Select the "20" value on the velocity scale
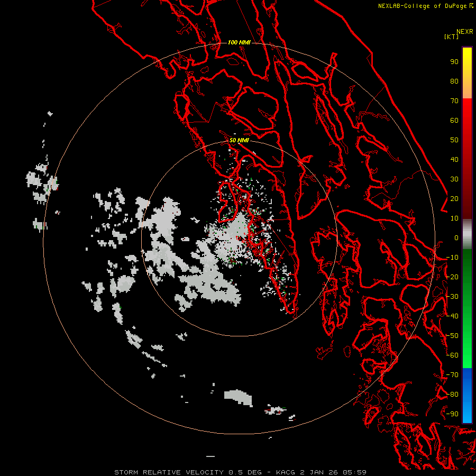Viewport: 476px width, 476px height. click(x=454, y=199)
